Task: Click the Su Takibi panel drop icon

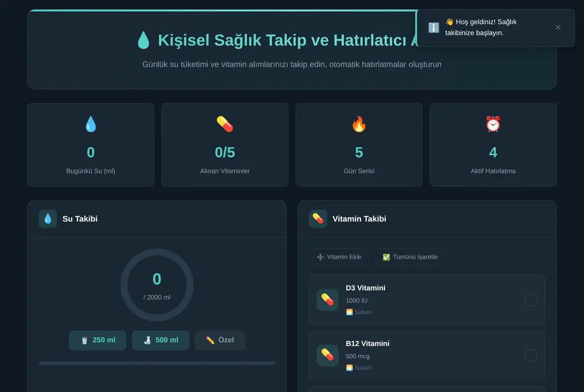Action: pyautogui.click(x=48, y=219)
